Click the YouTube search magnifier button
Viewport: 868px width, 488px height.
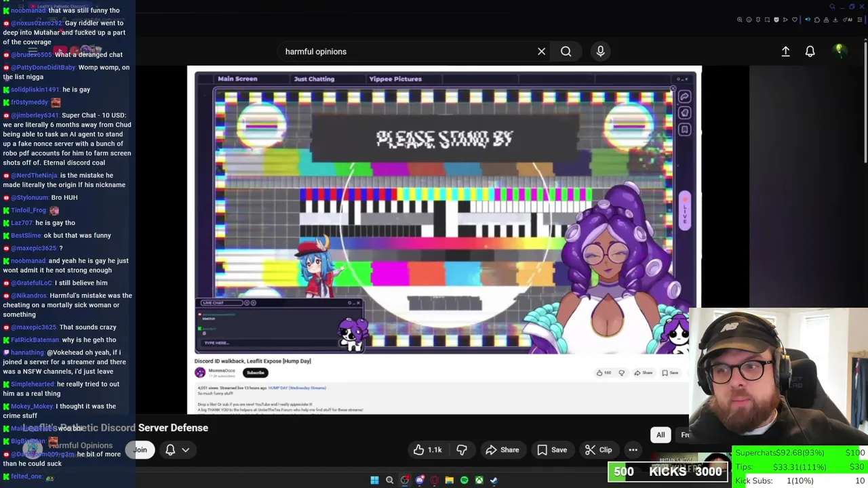click(x=566, y=52)
